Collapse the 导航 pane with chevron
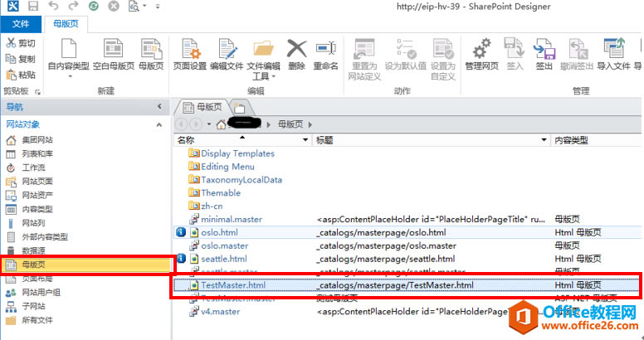The height and width of the screenshot is (340, 644). tap(160, 107)
